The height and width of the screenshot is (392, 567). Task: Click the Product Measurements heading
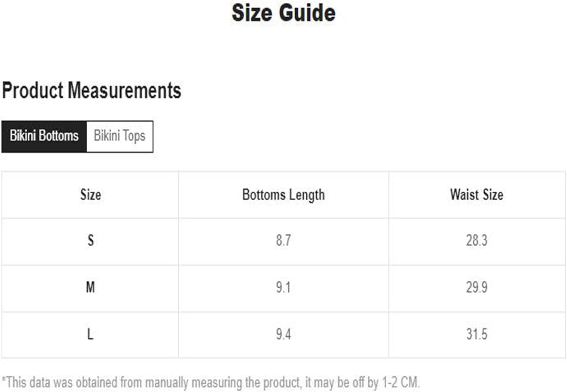point(91,90)
